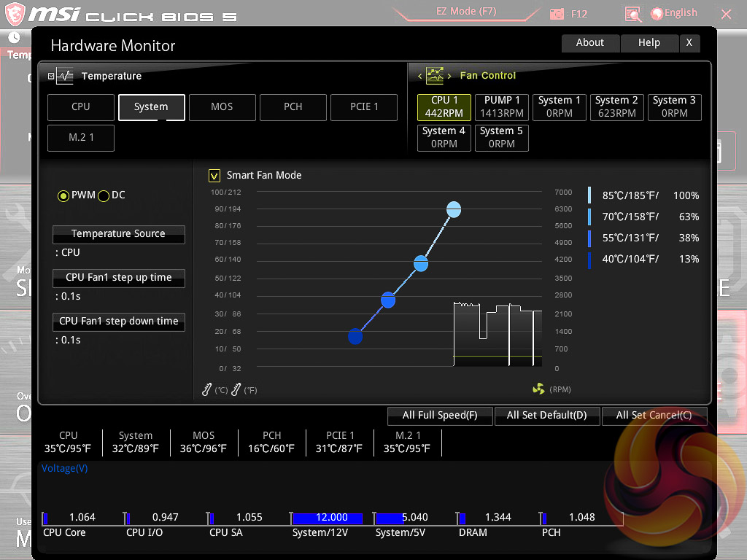Close the BIOS with top-right X
Image resolution: width=747 pixels, height=560 pixels.
[727, 15]
